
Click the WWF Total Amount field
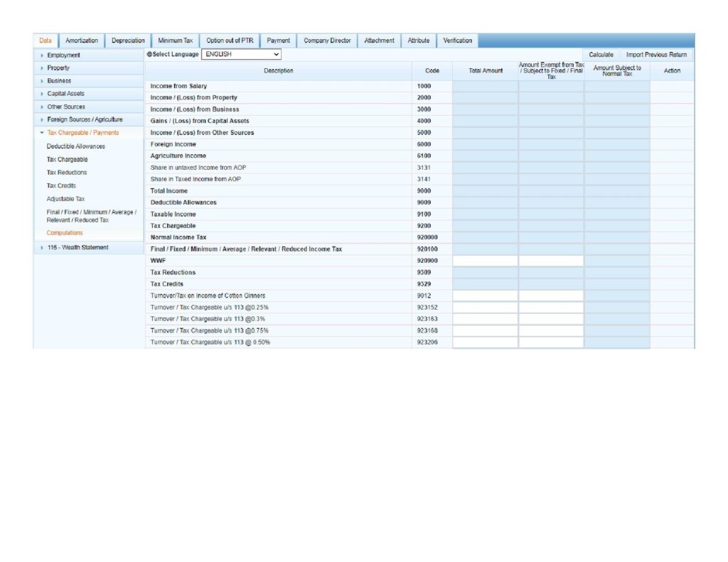[x=485, y=261]
